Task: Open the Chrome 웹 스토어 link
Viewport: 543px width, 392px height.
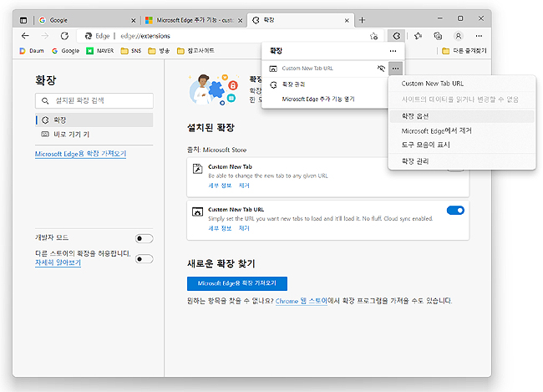Action: 301,301
